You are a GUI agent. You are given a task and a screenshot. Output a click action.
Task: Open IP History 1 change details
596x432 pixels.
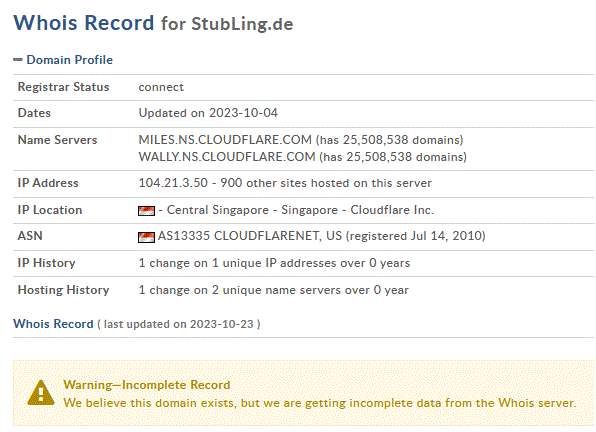pyautogui.click(x=274, y=263)
